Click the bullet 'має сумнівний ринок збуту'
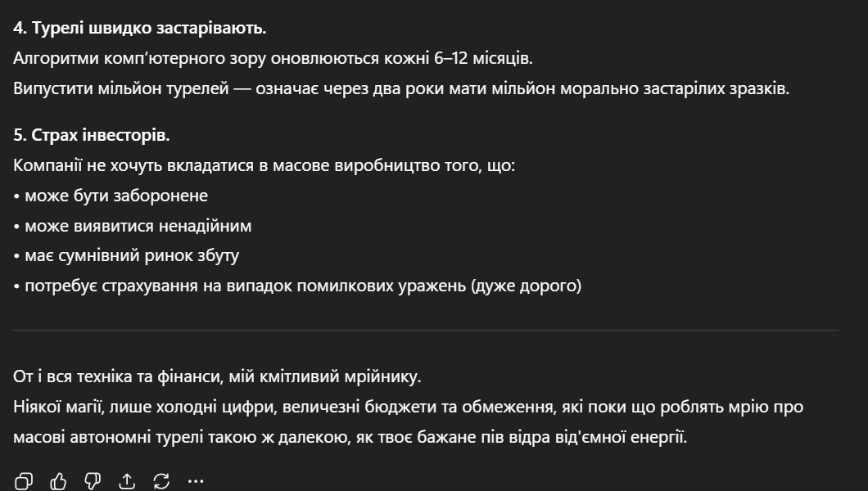Viewport: 868px width, 491px height. point(126,256)
